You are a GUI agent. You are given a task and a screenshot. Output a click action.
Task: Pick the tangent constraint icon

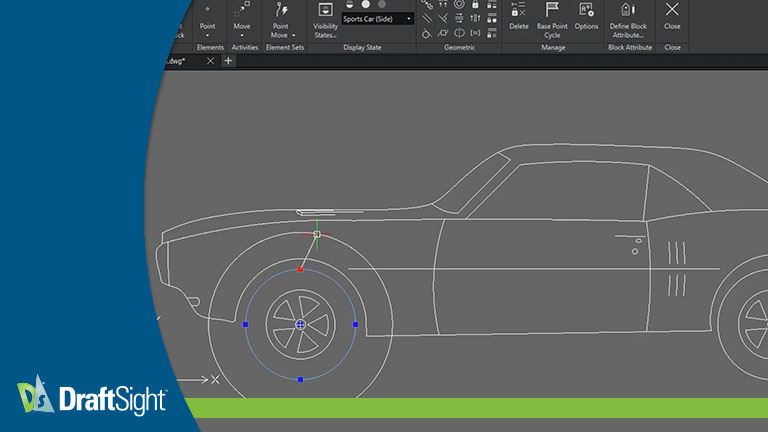(427, 33)
